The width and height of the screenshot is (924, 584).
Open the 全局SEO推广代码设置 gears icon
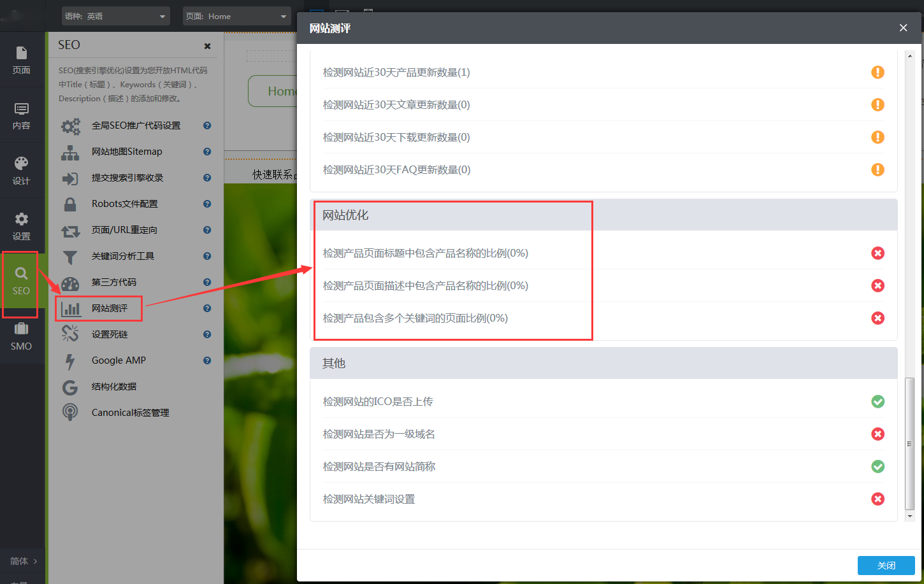pos(71,126)
